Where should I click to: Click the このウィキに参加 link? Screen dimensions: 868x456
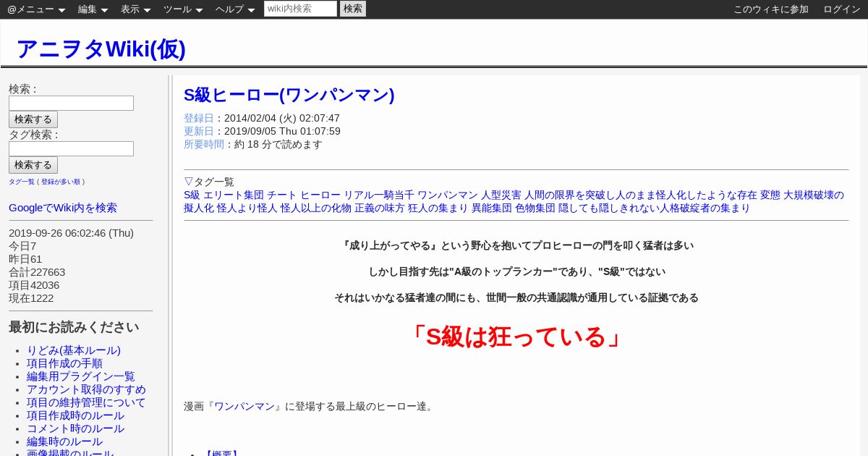pyautogui.click(x=771, y=9)
